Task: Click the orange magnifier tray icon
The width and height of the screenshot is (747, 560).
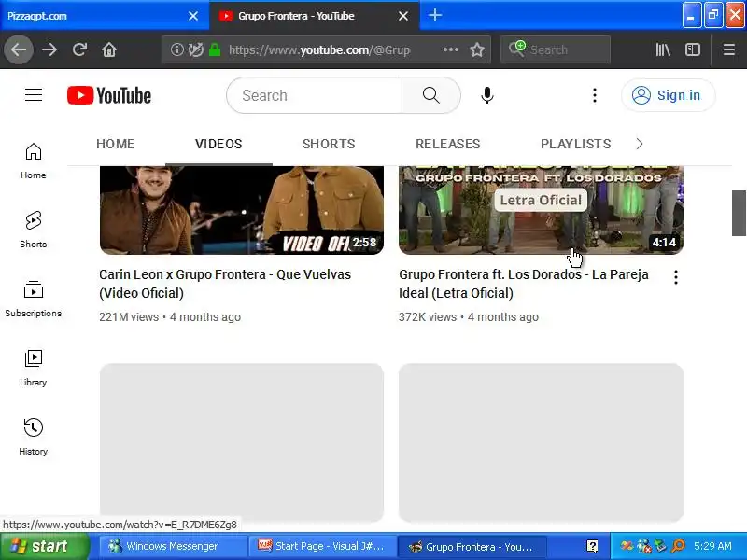Action: point(679,546)
